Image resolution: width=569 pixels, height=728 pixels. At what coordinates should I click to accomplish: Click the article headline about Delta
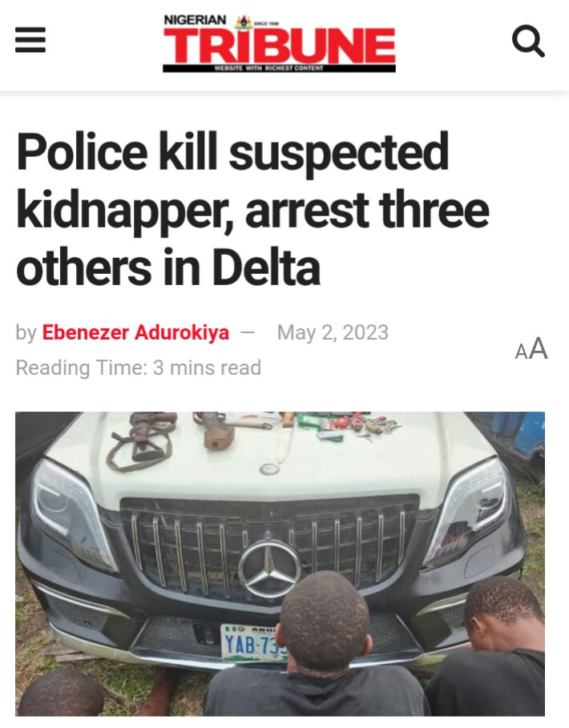pos(252,209)
